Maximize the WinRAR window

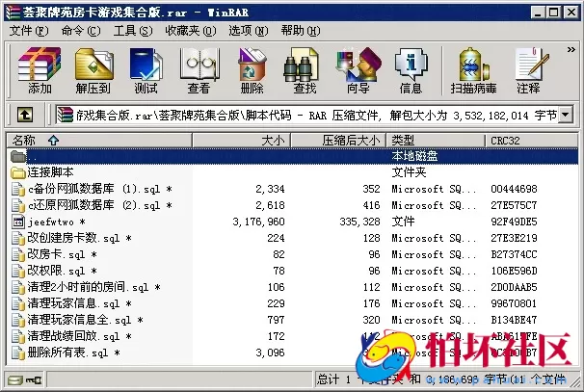pos(554,13)
